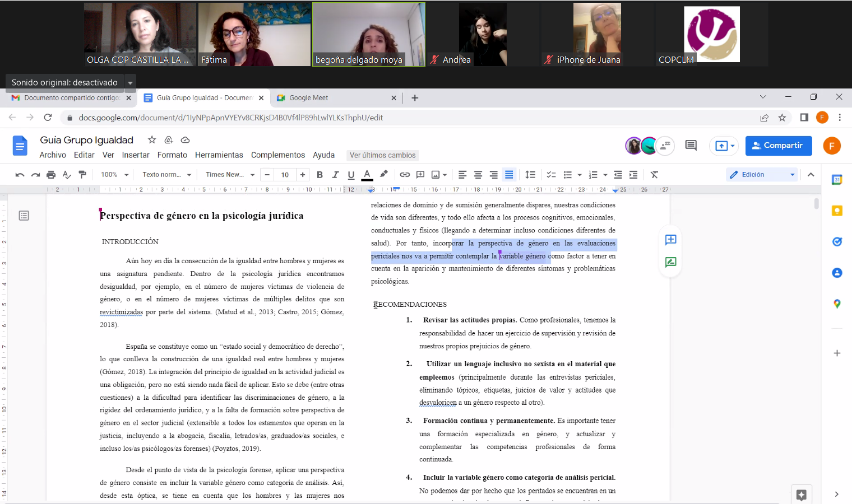Insert a link using toolbar icon
This screenshot has height=504, width=861.
coord(405,175)
